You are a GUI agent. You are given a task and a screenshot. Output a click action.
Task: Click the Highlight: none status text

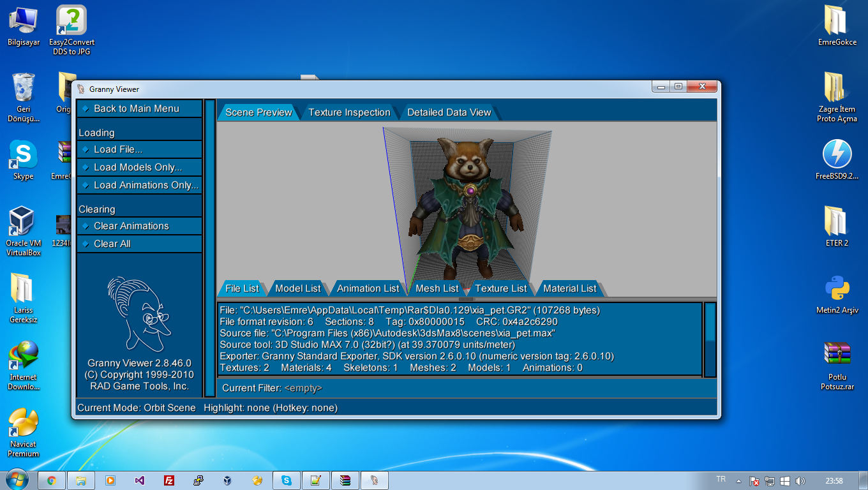[271, 408]
